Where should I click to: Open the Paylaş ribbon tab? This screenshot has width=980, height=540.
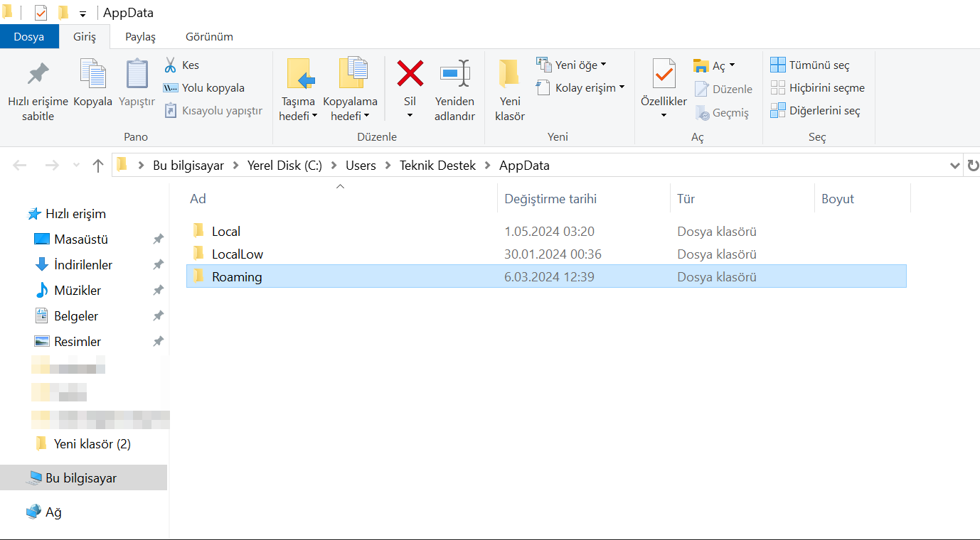pyautogui.click(x=139, y=36)
